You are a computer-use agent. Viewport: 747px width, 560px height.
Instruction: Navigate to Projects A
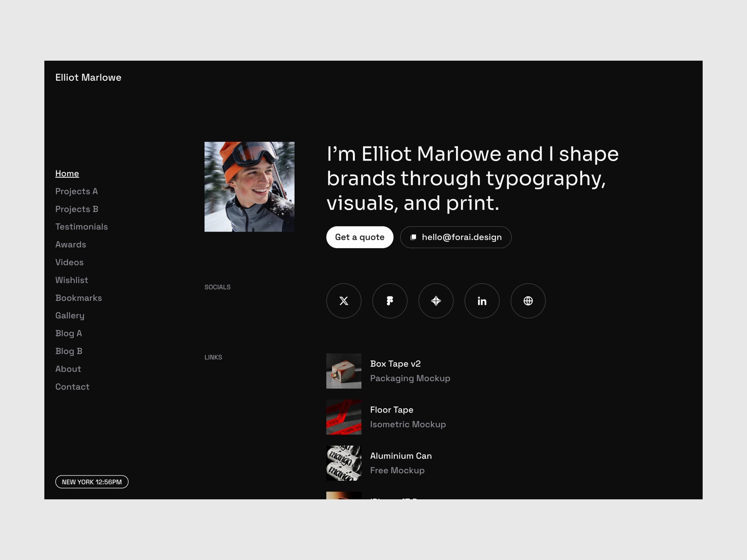tap(77, 191)
